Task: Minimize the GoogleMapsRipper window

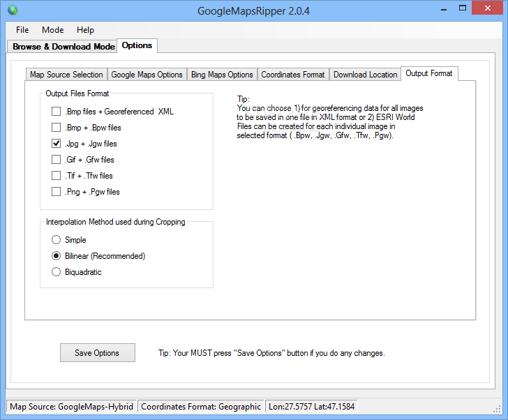Action: [444, 8]
